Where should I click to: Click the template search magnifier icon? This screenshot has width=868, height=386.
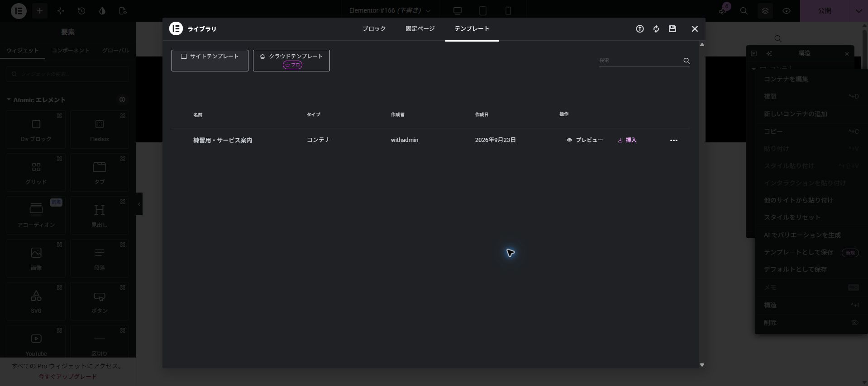point(687,61)
